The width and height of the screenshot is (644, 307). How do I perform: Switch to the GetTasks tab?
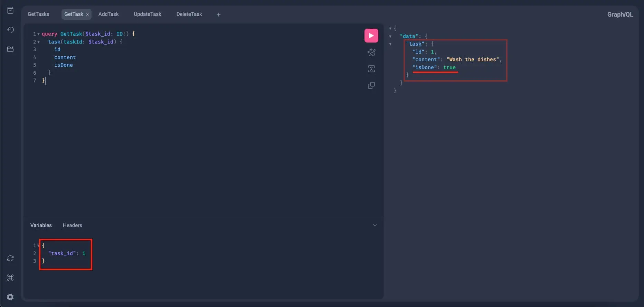pos(38,14)
